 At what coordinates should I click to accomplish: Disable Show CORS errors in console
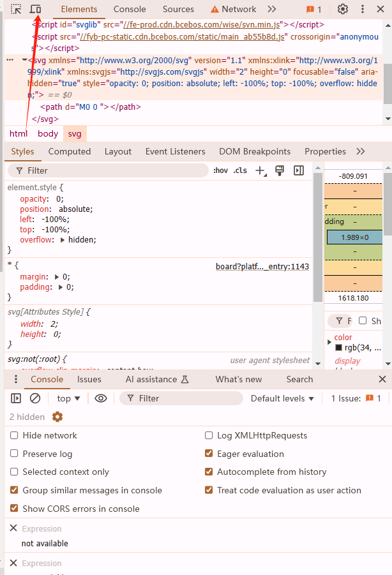pyautogui.click(x=14, y=508)
